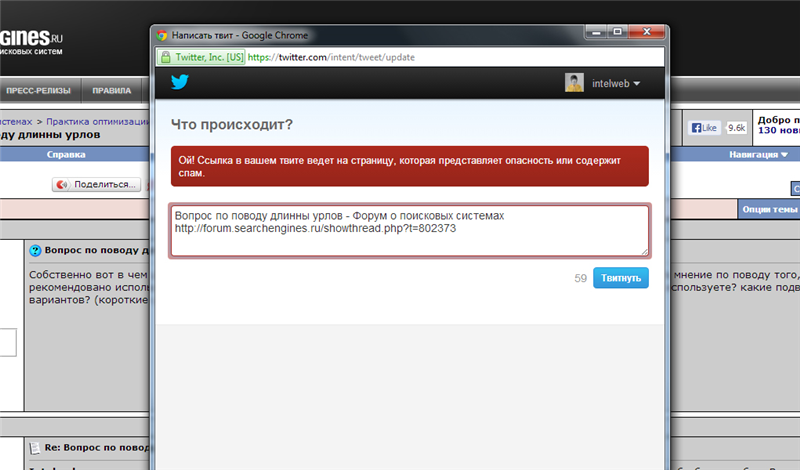Click the Facebook Like button
Viewport: 800px width, 470px height.
[x=704, y=128]
